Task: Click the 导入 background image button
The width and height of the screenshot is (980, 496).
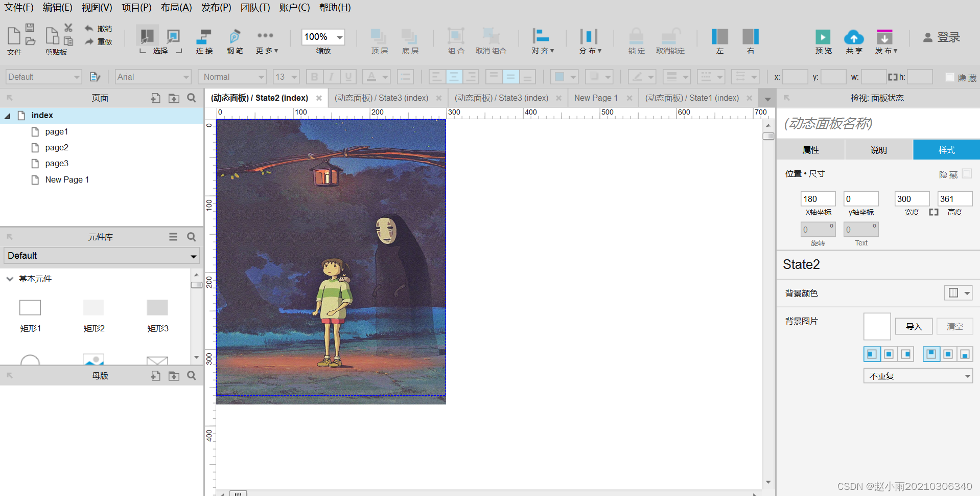Action: pos(914,327)
